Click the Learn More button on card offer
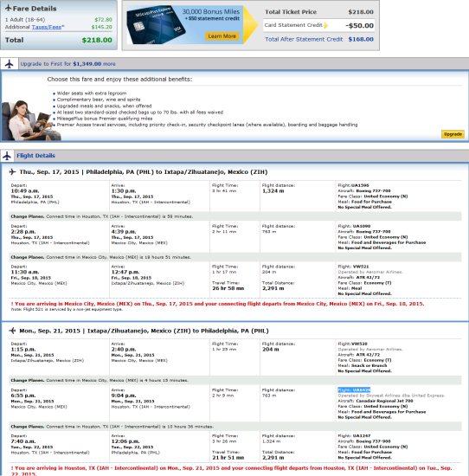 [222, 36]
